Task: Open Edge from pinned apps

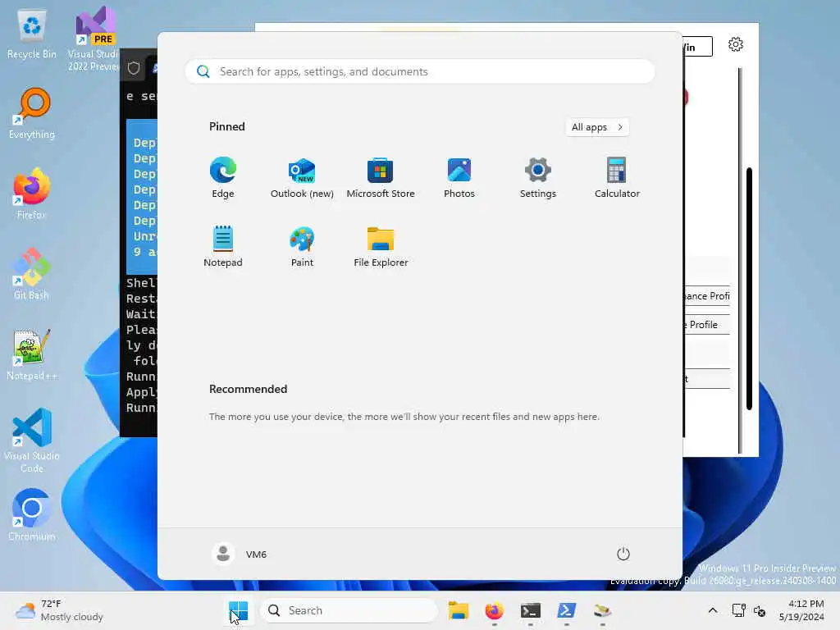Action: pyautogui.click(x=223, y=178)
